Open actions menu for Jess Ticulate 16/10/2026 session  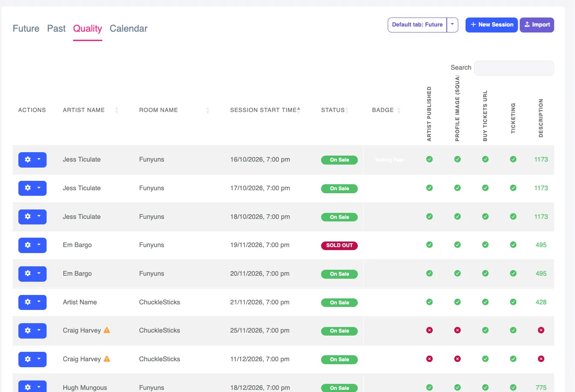(32, 160)
